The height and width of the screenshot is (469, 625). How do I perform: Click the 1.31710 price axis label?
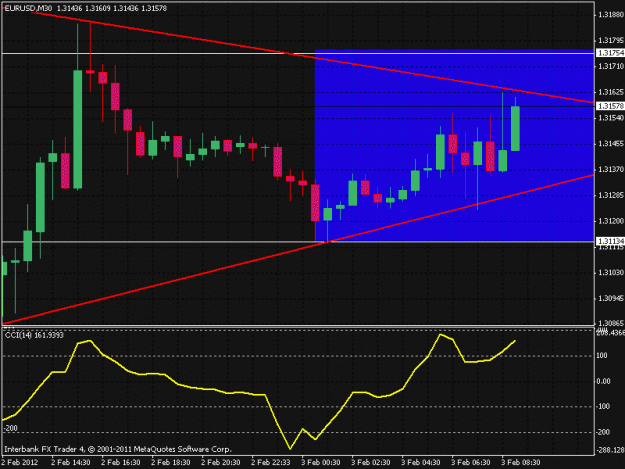point(611,66)
